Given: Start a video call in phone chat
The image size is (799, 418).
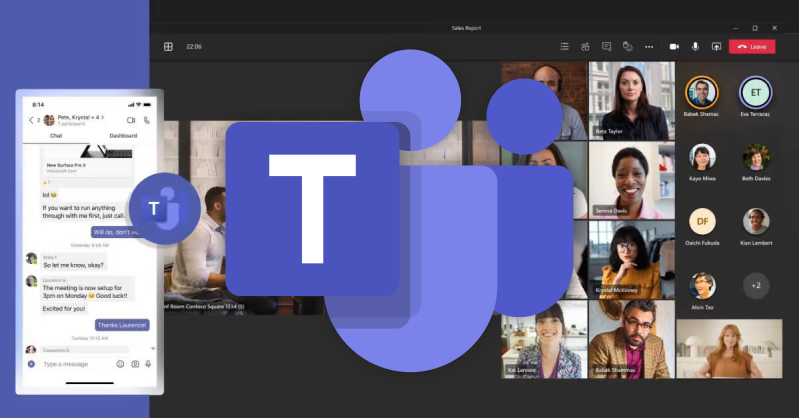Looking at the screenshot, I should [131, 120].
